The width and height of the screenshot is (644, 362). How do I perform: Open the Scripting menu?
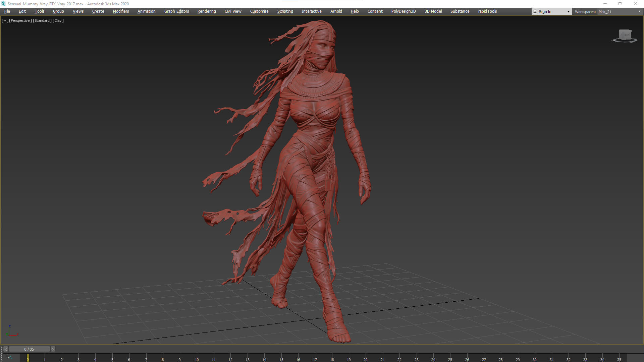[285, 11]
